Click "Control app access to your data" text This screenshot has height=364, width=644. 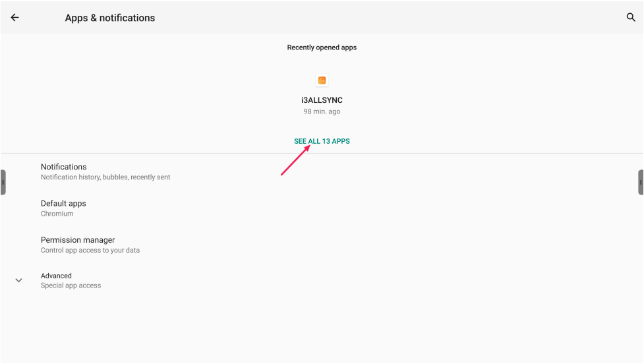tap(90, 251)
